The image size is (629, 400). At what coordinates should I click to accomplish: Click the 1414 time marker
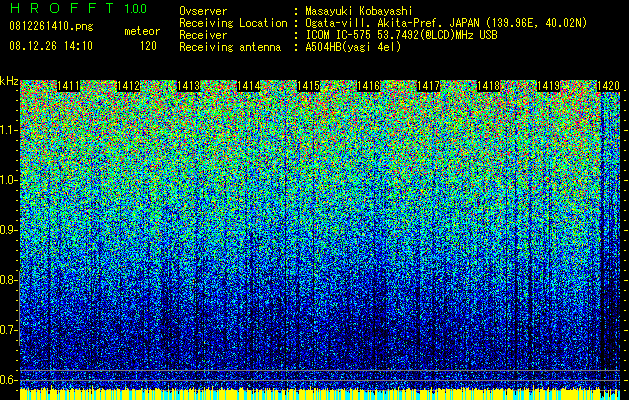click(248, 86)
